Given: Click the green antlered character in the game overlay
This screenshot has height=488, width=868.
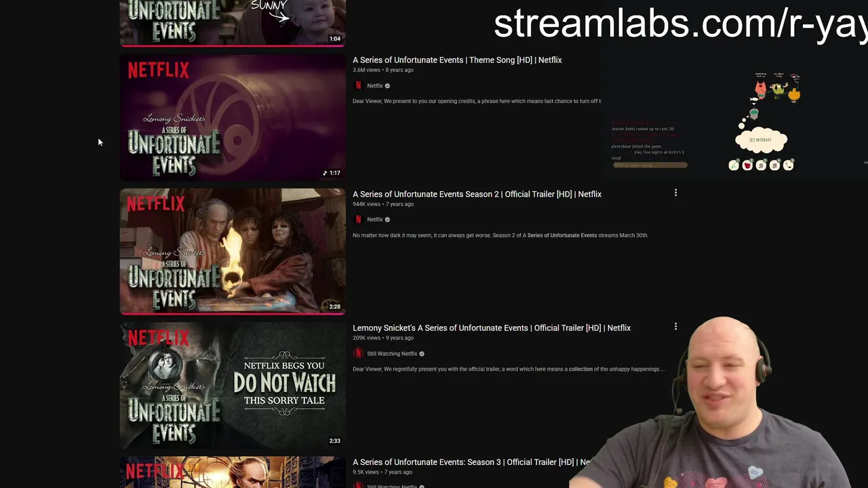Looking at the screenshot, I should pyautogui.click(x=778, y=88).
